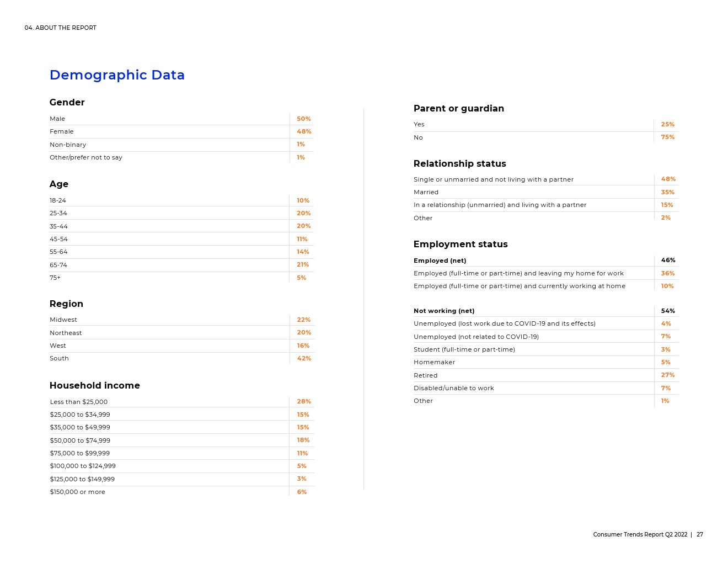728x563 pixels.
Task: Select the South region row
Action: coord(181,358)
